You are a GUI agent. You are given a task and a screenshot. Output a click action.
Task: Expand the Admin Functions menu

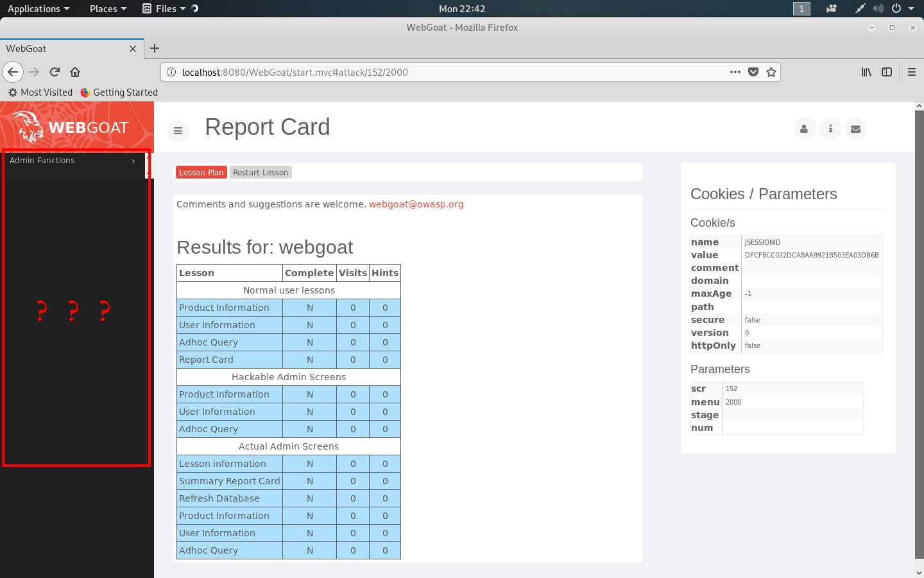coord(73,161)
